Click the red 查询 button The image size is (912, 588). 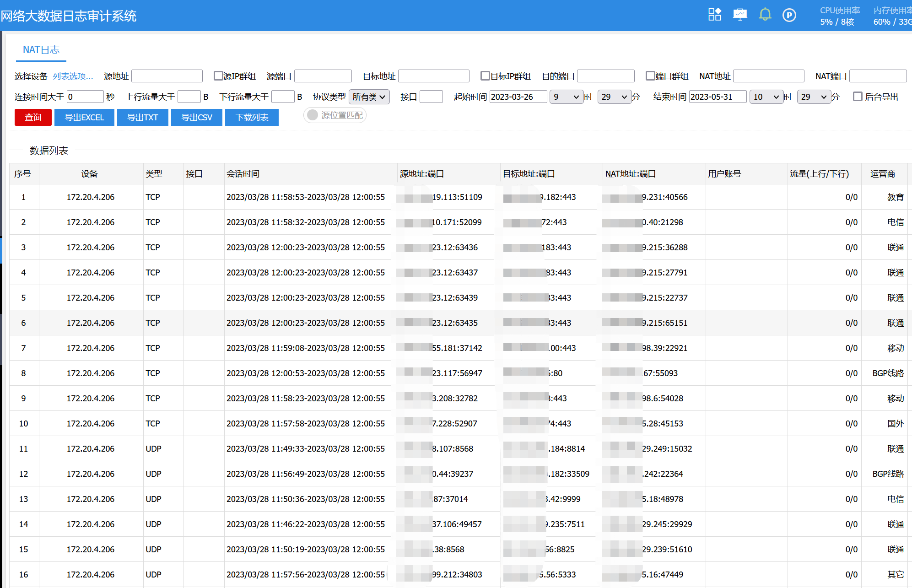coord(33,117)
